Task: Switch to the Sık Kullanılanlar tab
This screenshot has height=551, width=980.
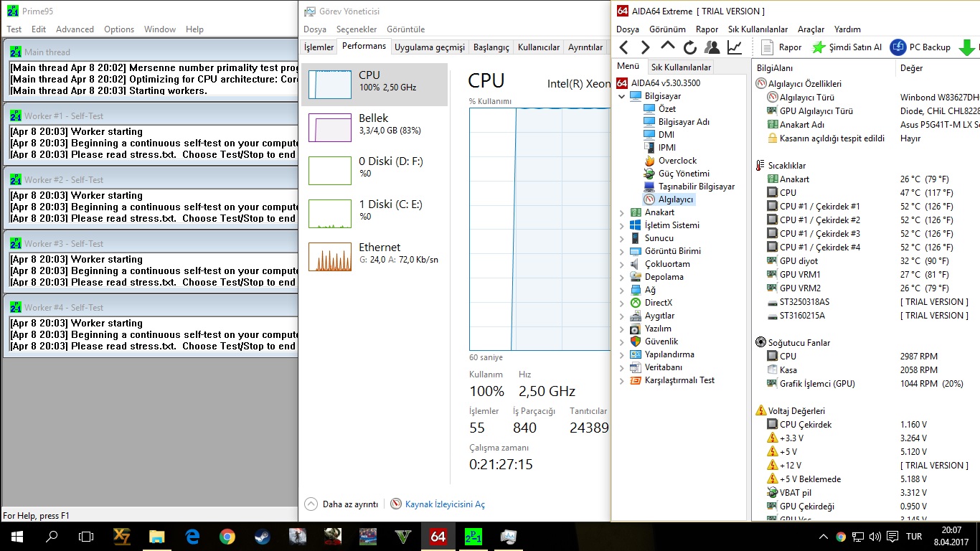Action: [681, 67]
